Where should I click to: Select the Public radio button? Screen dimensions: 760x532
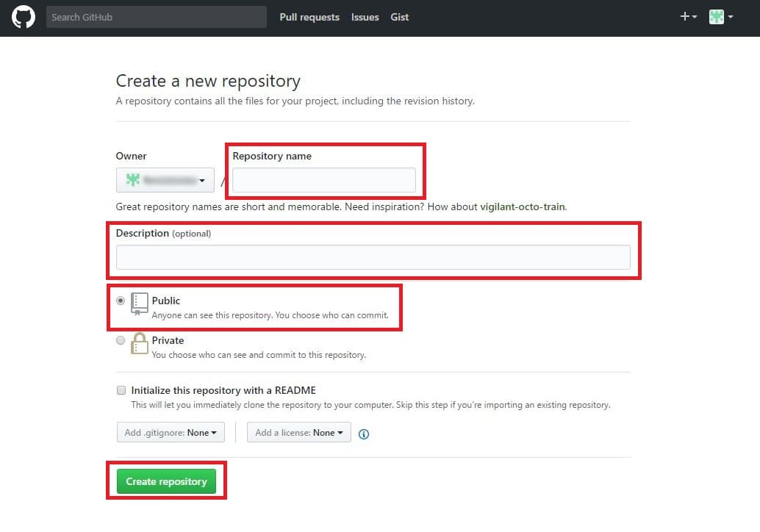point(121,301)
